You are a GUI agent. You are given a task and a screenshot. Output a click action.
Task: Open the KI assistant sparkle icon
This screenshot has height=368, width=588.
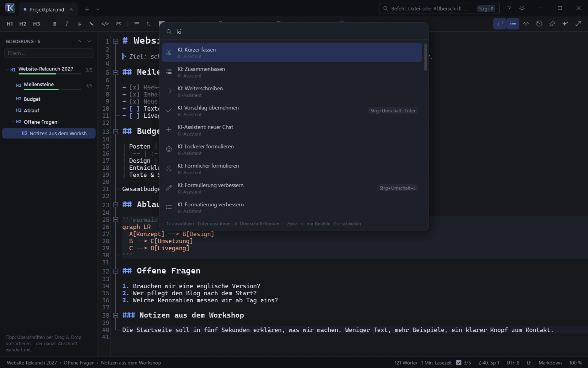click(x=565, y=24)
